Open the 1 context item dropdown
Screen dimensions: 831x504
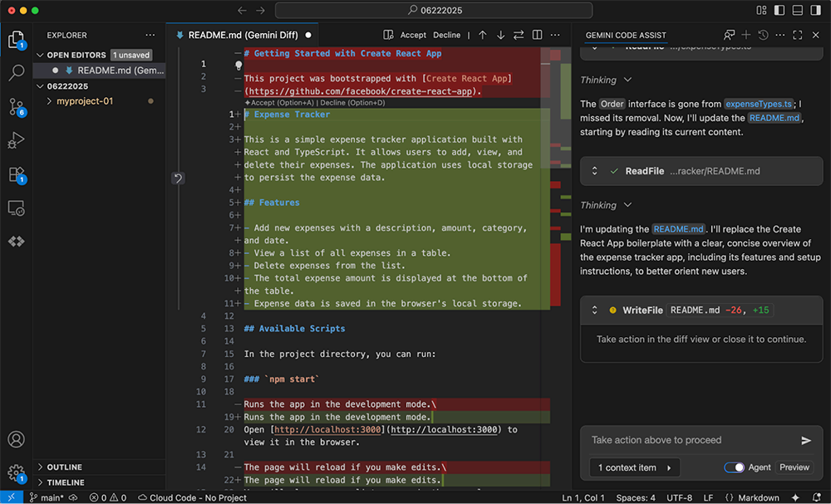(634, 467)
